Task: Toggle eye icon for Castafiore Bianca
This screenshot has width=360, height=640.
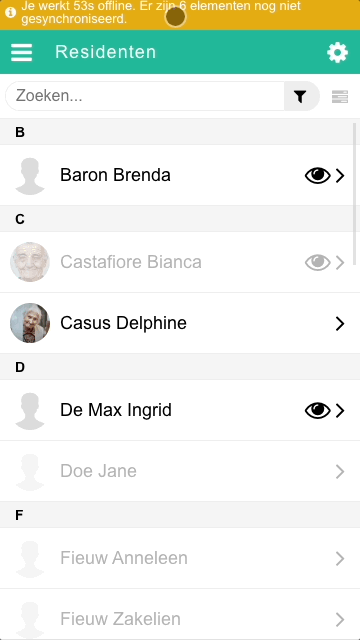Action: 318,262
